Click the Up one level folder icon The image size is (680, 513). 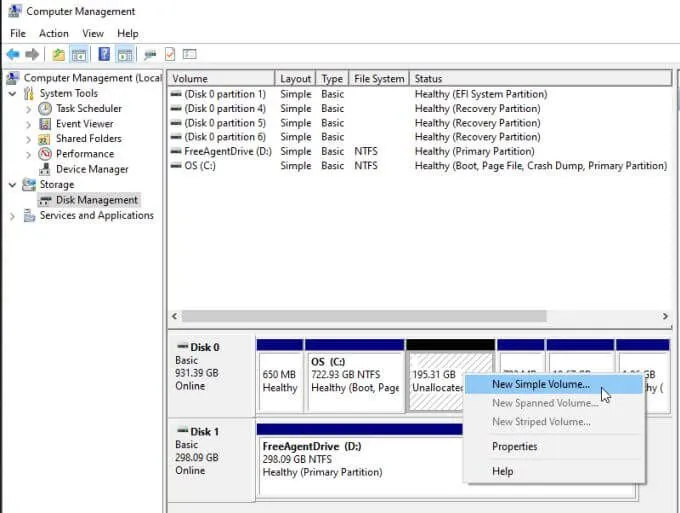(x=59, y=54)
